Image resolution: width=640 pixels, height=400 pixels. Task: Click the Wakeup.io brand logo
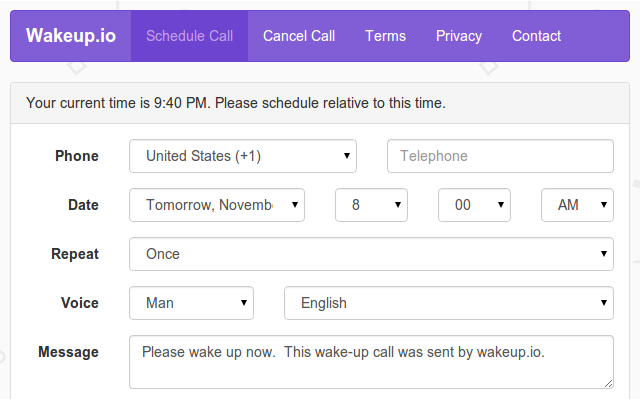pyautogui.click(x=71, y=36)
